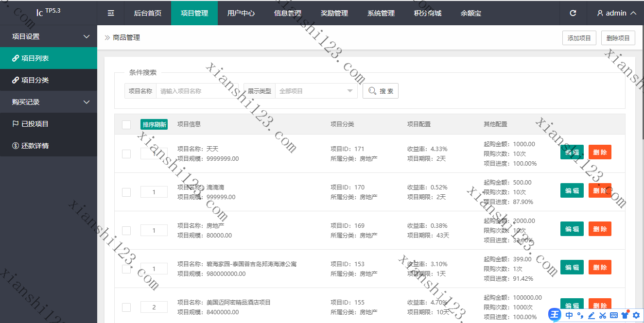
Task: Click the 搜索 search button
Action: tap(381, 91)
